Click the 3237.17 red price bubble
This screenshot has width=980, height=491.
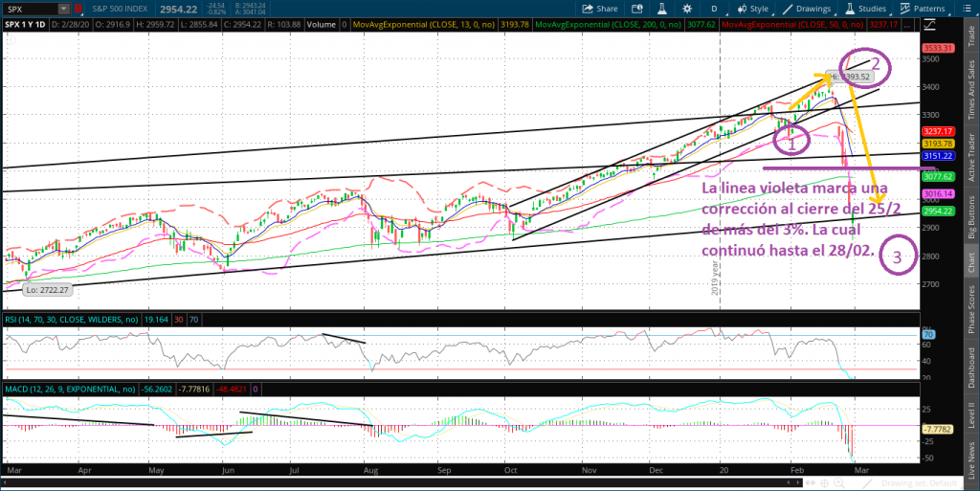click(x=936, y=132)
